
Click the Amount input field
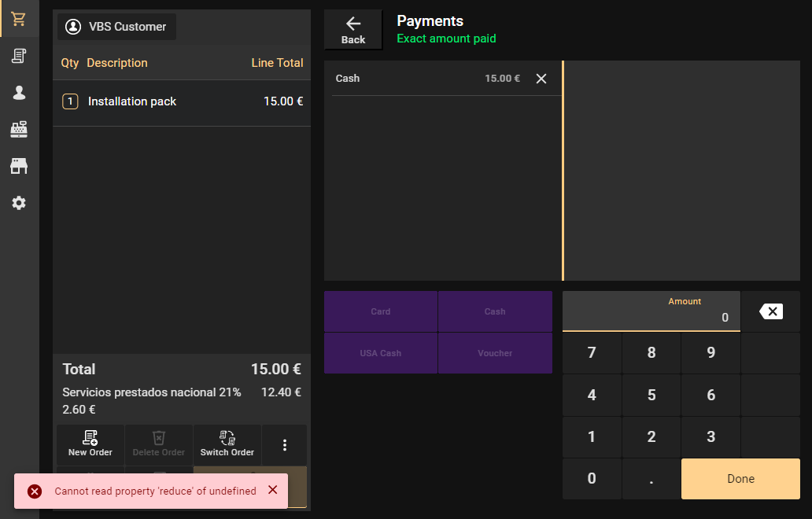click(651, 311)
